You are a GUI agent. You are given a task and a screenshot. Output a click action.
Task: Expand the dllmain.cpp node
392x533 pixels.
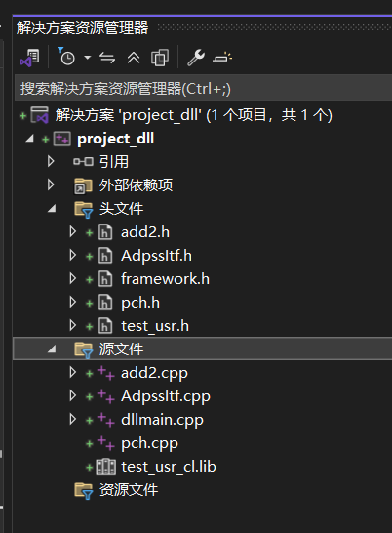[73, 419]
